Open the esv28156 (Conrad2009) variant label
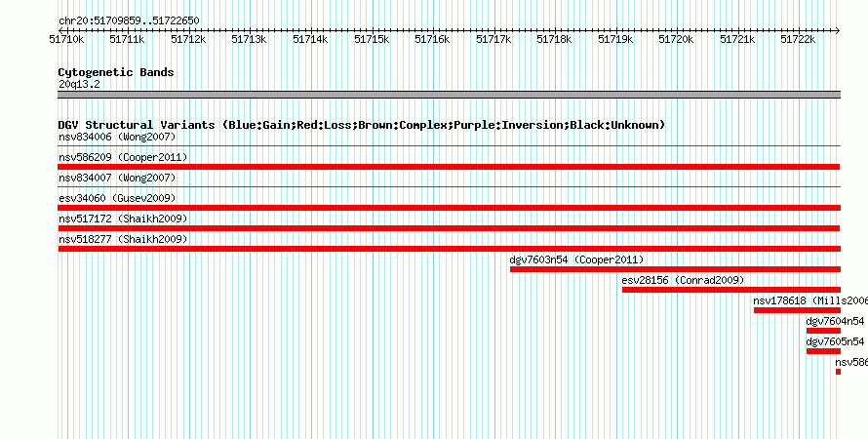This screenshot has width=868, height=439. [x=683, y=280]
